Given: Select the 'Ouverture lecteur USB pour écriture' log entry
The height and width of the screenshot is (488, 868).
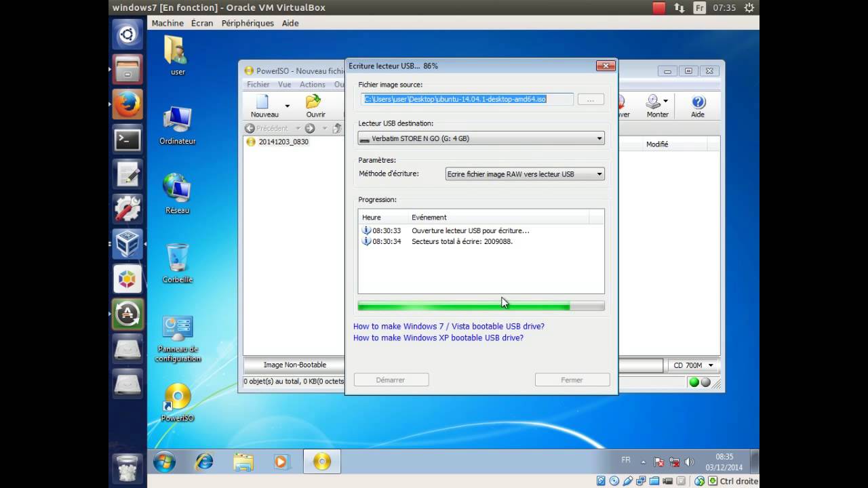Looking at the screenshot, I should point(471,230).
